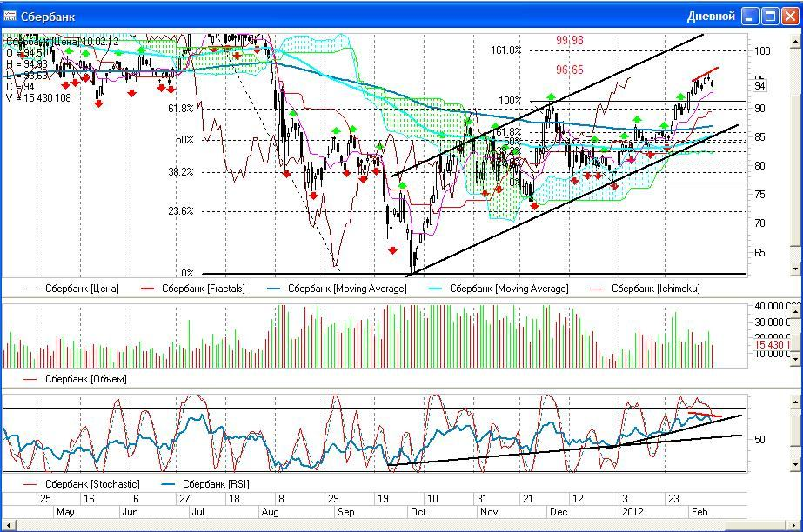This screenshot has width=803, height=532.
Task: Click the 65 mark on the price axis
Action: [x=760, y=253]
